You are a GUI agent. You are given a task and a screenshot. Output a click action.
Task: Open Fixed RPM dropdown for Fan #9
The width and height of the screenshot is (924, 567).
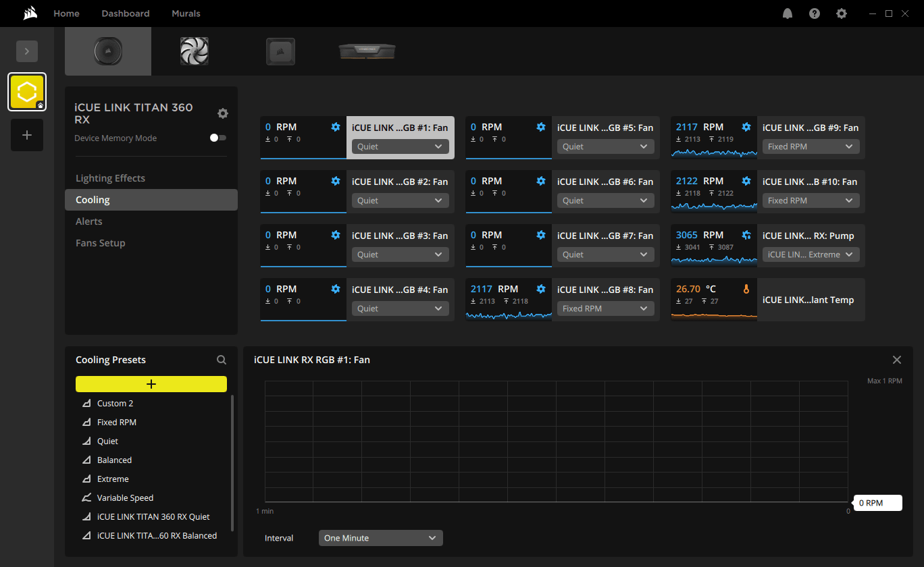811,146
